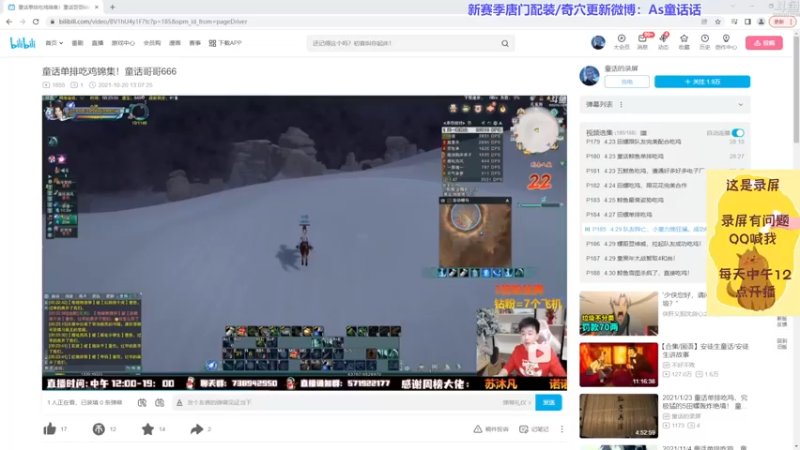800x450 pixels.
Task: Open 番剧 in the top navigation
Action: tap(77, 43)
